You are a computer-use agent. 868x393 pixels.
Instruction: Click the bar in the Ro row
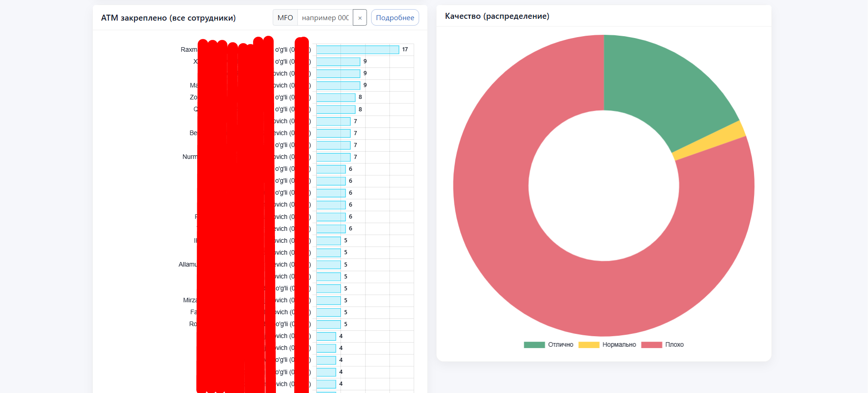click(328, 324)
